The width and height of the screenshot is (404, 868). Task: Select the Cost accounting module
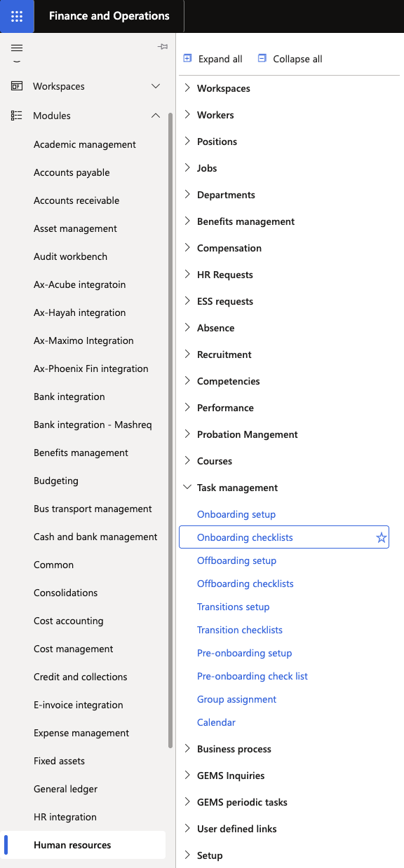click(69, 621)
